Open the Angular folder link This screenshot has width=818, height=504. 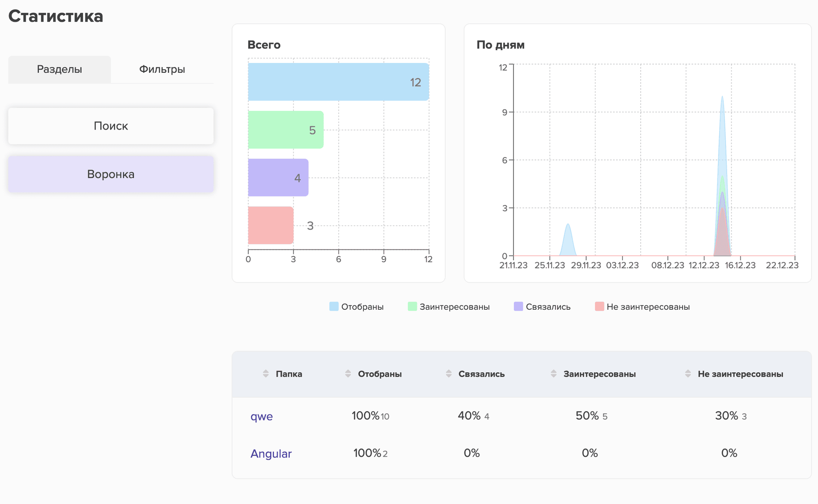271,454
